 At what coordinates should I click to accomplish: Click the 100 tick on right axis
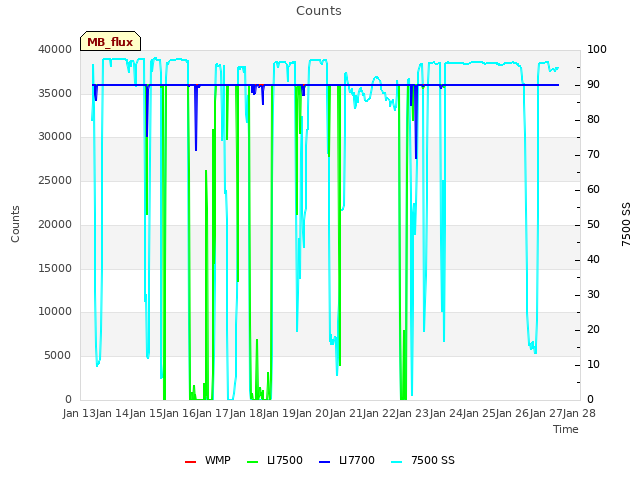(x=597, y=49)
